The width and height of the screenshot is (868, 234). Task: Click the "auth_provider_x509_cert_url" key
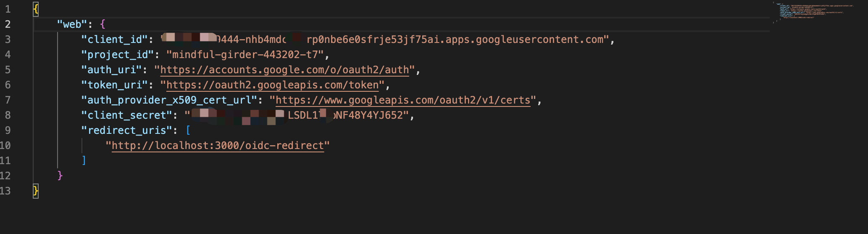[x=169, y=100]
